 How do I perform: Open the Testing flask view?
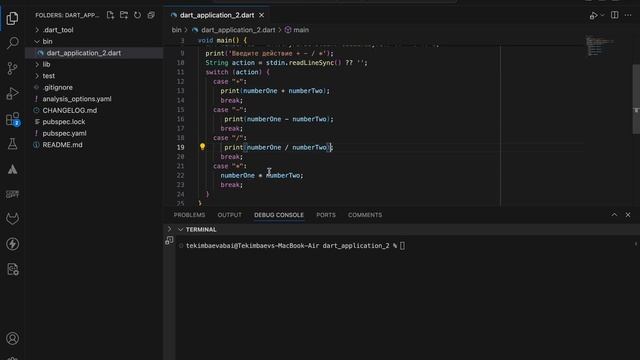tap(12, 144)
